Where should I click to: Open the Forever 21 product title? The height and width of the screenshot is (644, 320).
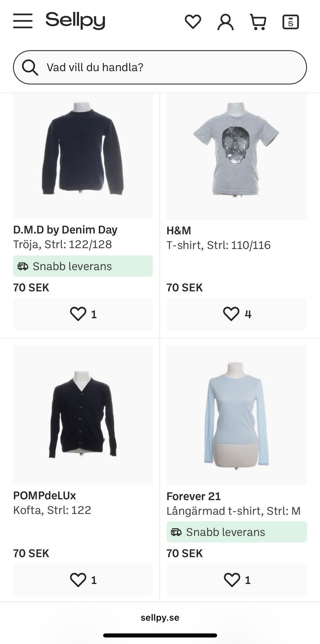tap(194, 496)
